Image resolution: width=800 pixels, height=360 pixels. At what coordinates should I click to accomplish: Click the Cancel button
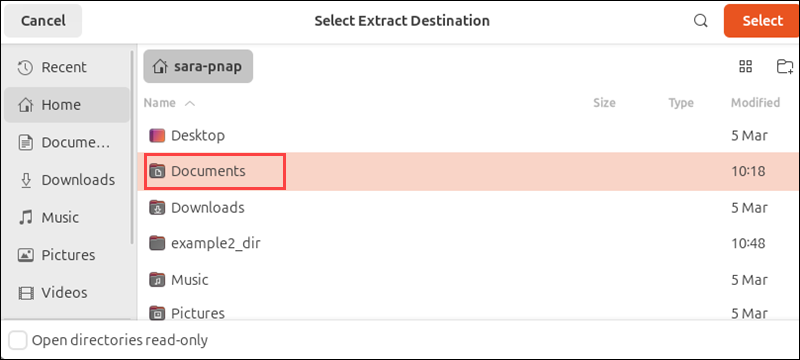(43, 21)
